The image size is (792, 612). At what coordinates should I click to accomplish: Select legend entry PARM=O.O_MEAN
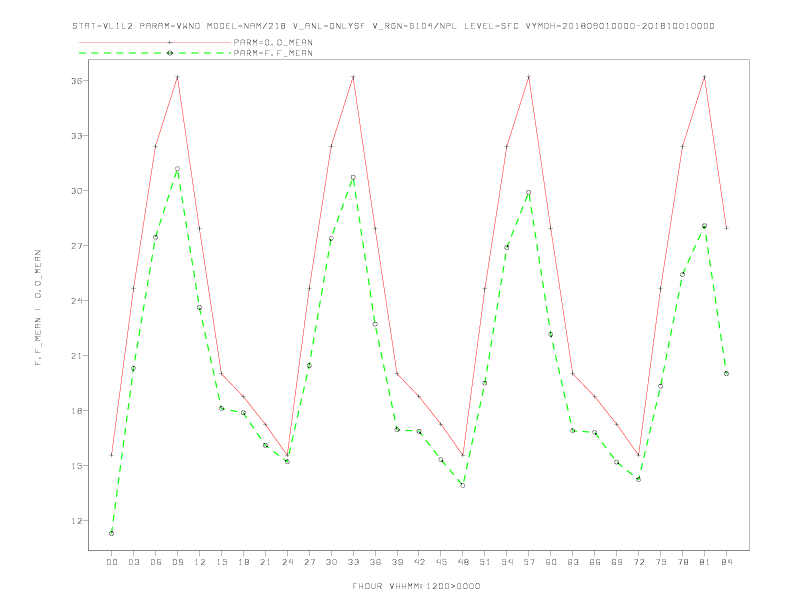point(273,42)
